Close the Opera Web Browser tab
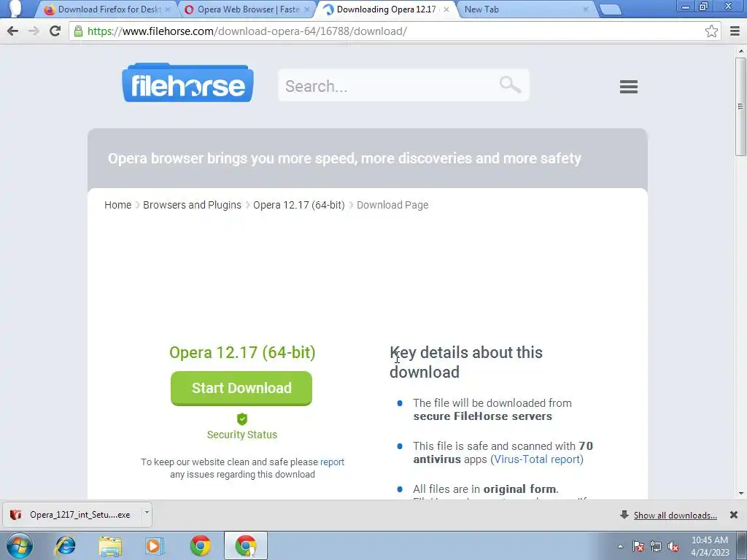 tap(307, 9)
